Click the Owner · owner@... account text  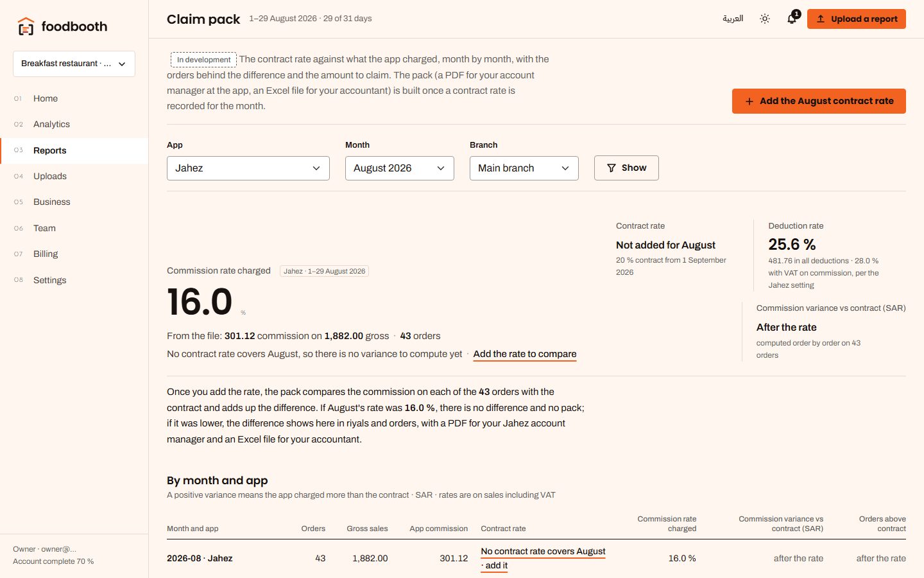[x=45, y=549]
